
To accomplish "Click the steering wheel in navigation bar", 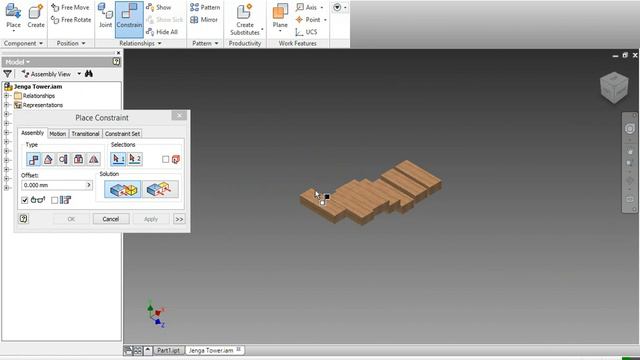I will [630, 129].
